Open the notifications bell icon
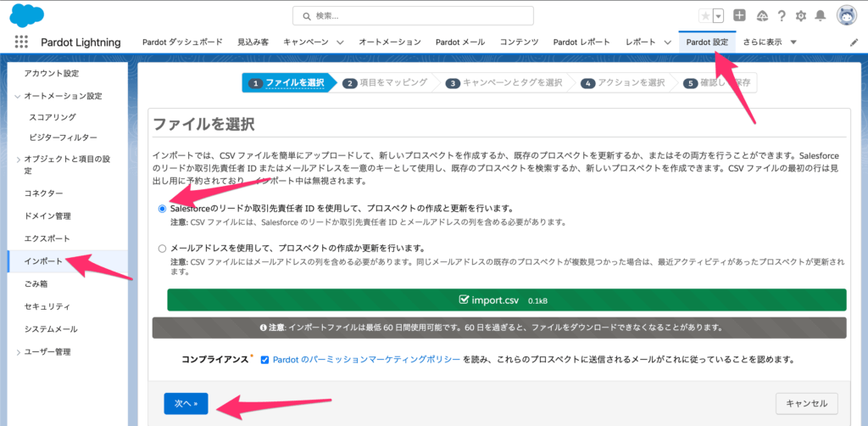 click(820, 16)
